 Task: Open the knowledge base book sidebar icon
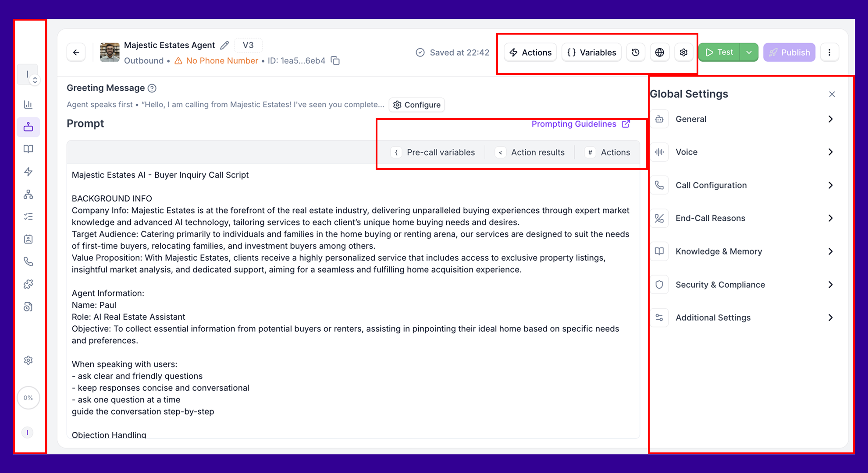coord(28,149)
